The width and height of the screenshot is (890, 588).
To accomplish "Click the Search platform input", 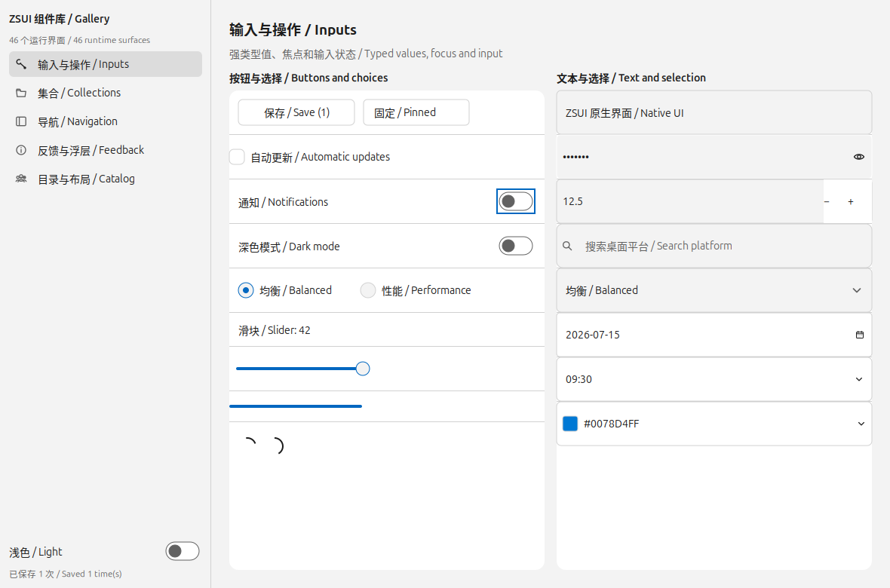I will [714, 246].
